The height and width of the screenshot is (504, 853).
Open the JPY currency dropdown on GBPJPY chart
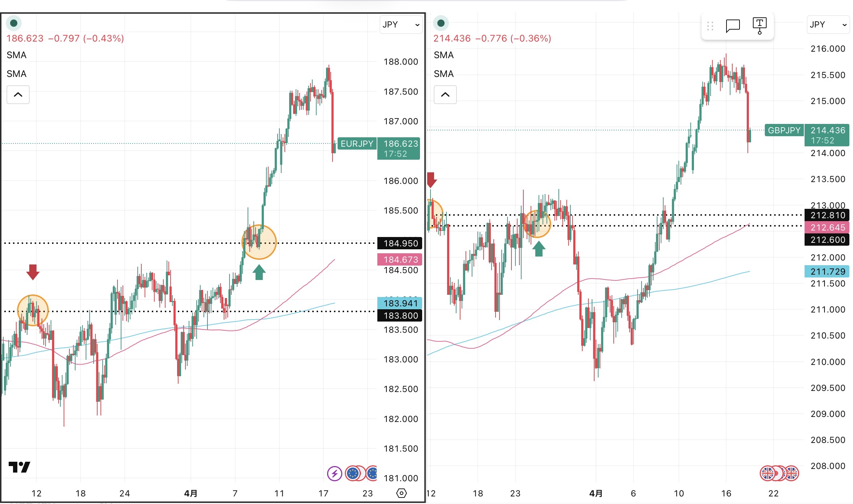coord(828,25)
